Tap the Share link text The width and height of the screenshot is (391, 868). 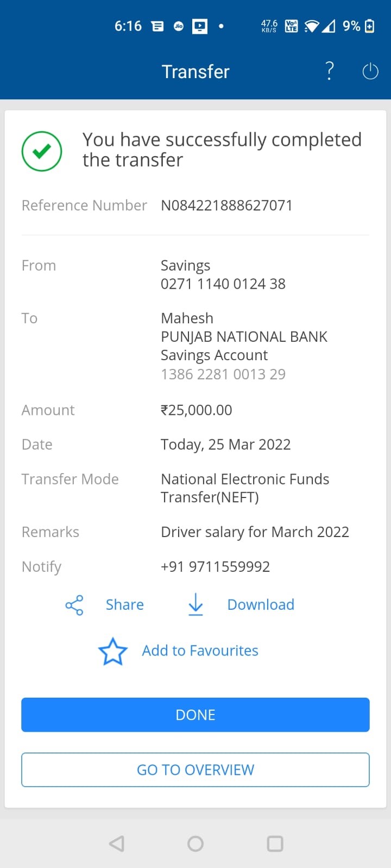pyautogui.click(x=124, y=605)
